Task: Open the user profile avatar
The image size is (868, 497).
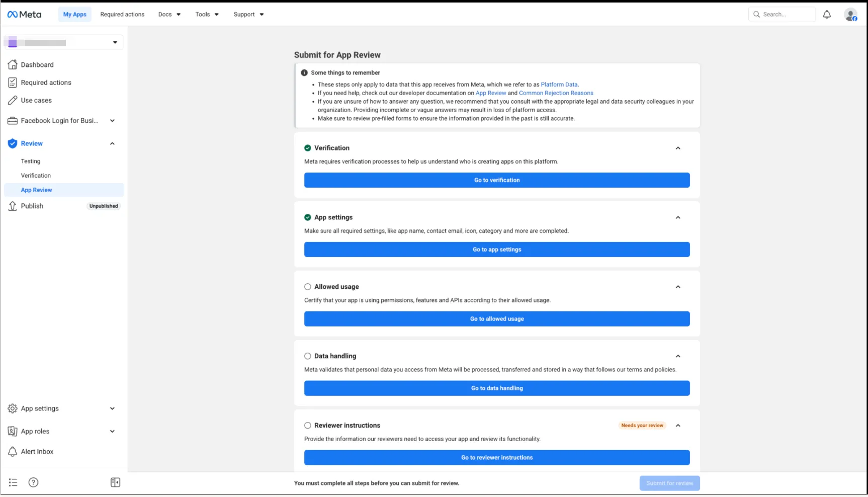Action: click(850, 15)
